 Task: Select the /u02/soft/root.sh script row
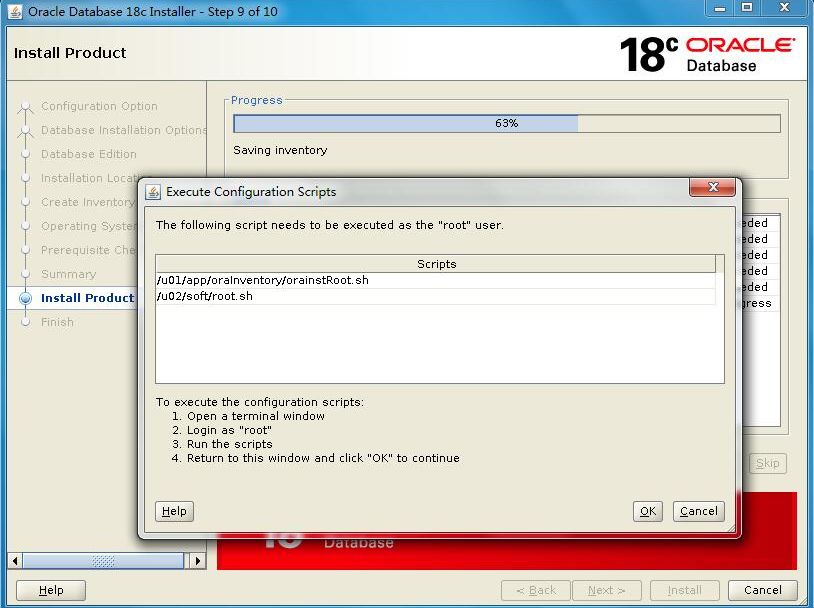pyautogui.click(x=435, y=296)
